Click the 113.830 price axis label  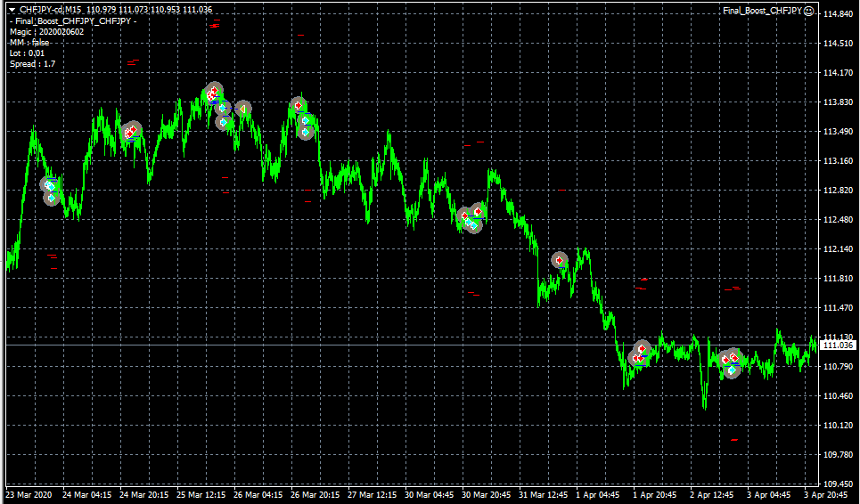(x=839, y=102)
